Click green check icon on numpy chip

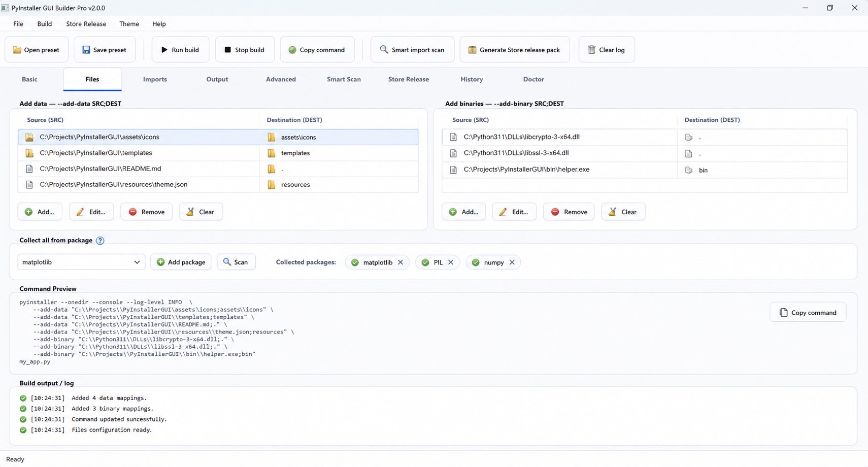point(476,262)
